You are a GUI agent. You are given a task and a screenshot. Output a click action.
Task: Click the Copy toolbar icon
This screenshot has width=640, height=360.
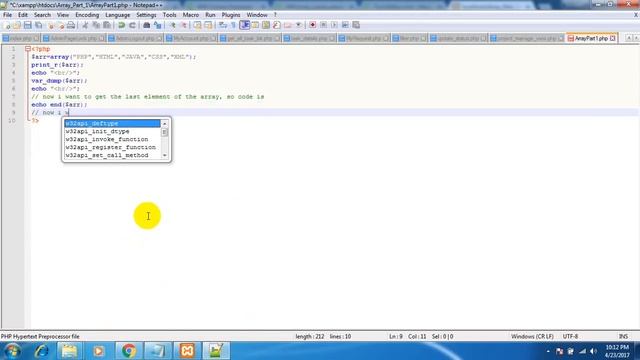(x=96, y=25)
